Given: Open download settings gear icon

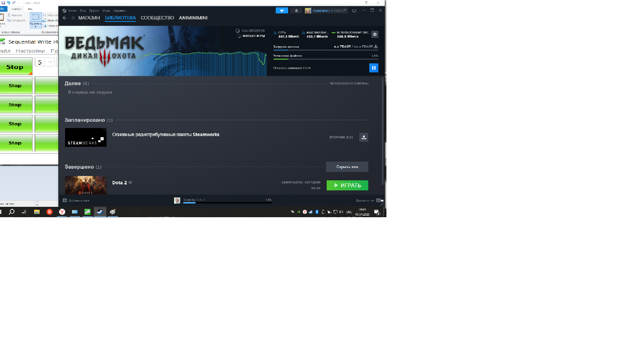Looking at the screenshot, I should [x=375, y=35].
